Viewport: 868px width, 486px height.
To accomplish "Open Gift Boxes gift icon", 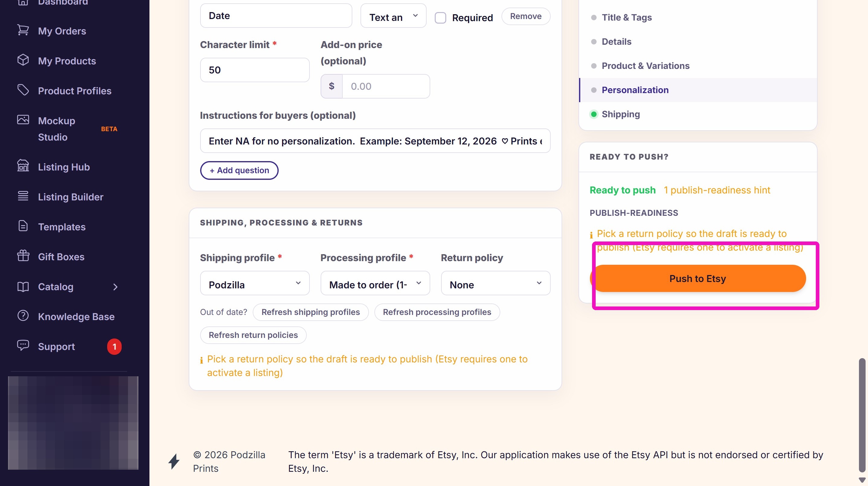I will pyautogui.click(x=23, y=256).
